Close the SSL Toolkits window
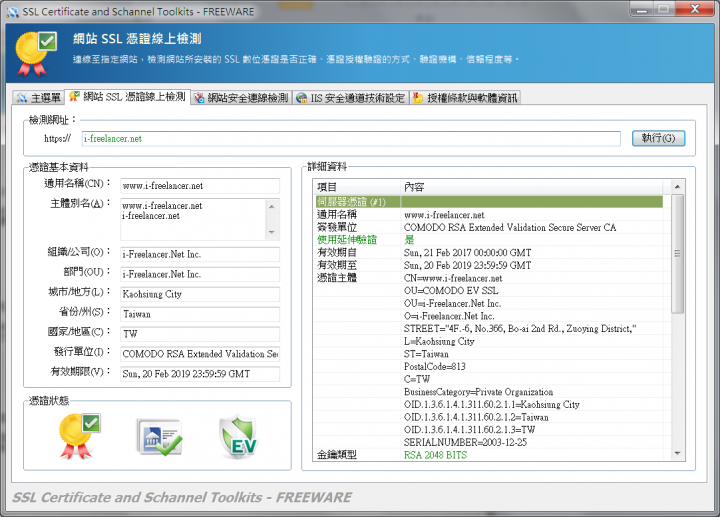This screenshot has height=517, width=720. tap(694, 9)
